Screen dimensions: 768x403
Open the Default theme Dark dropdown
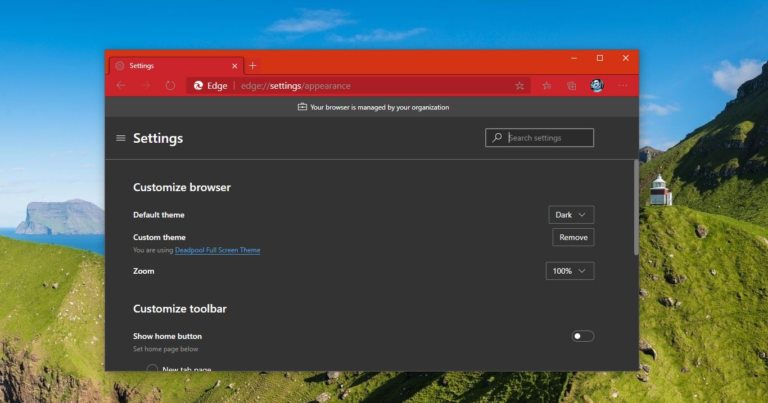[x=571, y=214]
